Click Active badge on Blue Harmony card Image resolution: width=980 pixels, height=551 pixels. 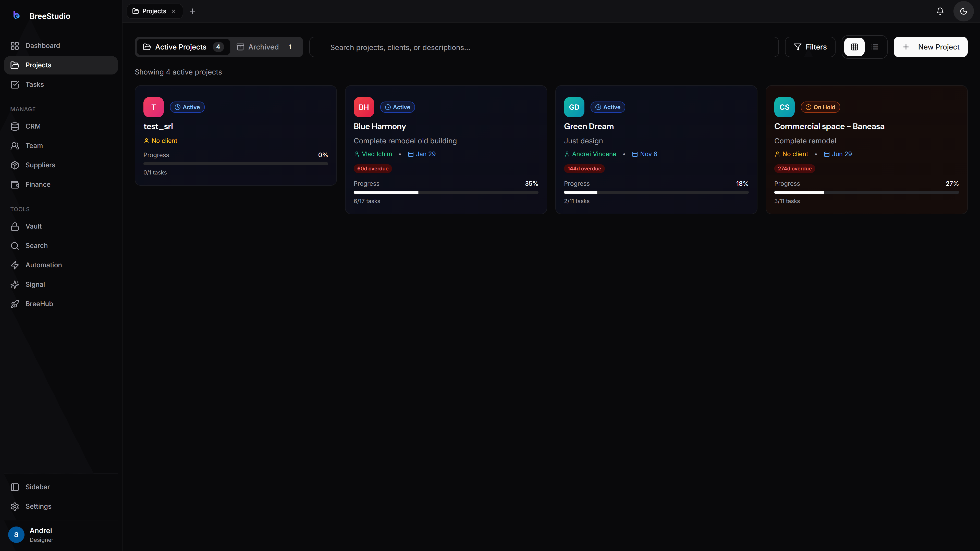pyautogui.click(x=398, y=107)
